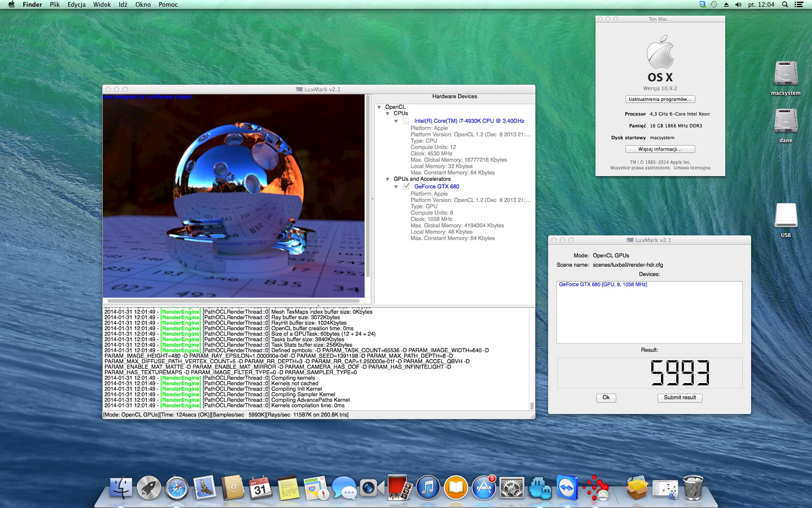
Task: Click the luxball render preview image
Action: click(x=233, y=196)
